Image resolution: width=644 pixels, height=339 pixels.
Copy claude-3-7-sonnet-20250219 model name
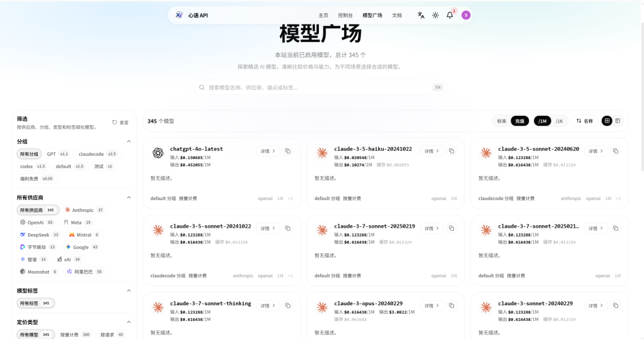pyautogui.click(x=452, y=228)
